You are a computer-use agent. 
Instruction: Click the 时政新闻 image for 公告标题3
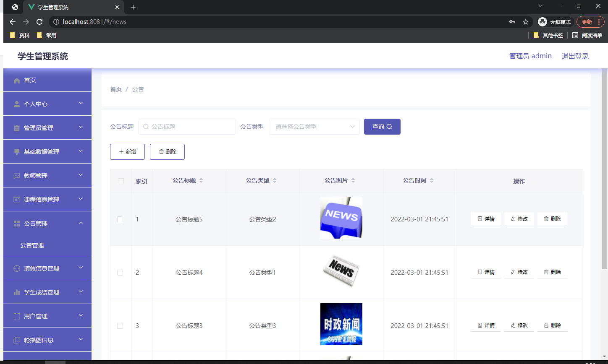[x=341, y=324]
